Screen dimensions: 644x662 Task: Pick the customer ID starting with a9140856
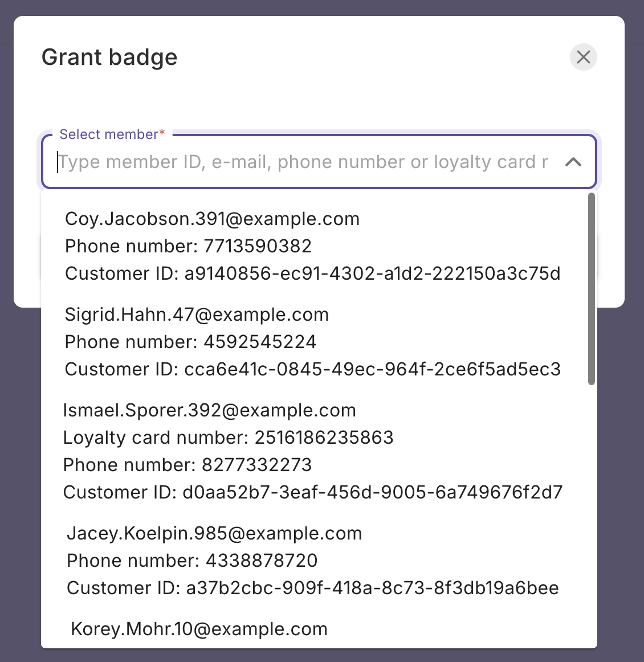[312, 274]
